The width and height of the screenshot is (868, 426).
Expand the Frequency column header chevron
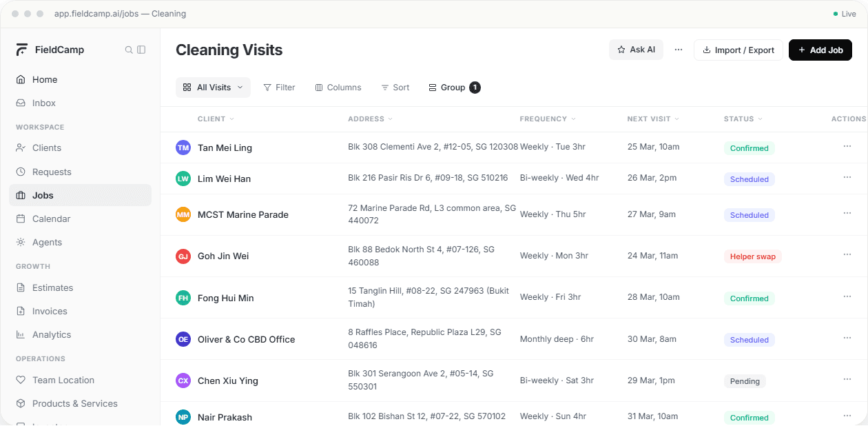pos(573,119)
